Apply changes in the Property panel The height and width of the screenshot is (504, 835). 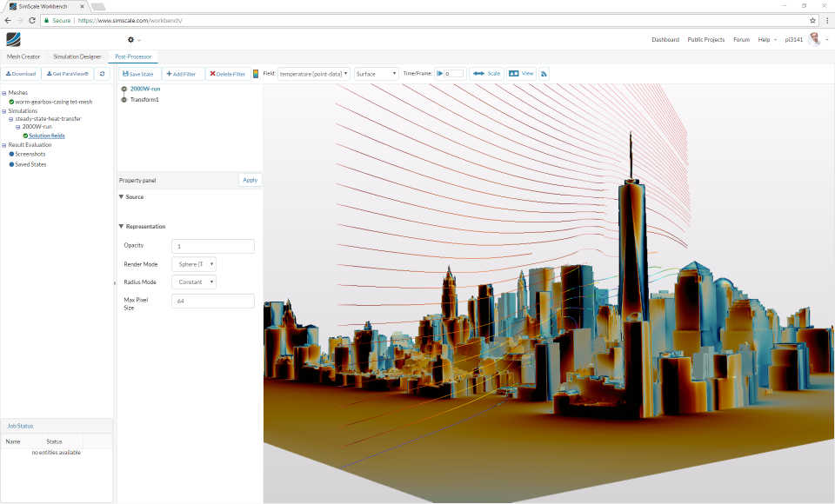point(250,180)
